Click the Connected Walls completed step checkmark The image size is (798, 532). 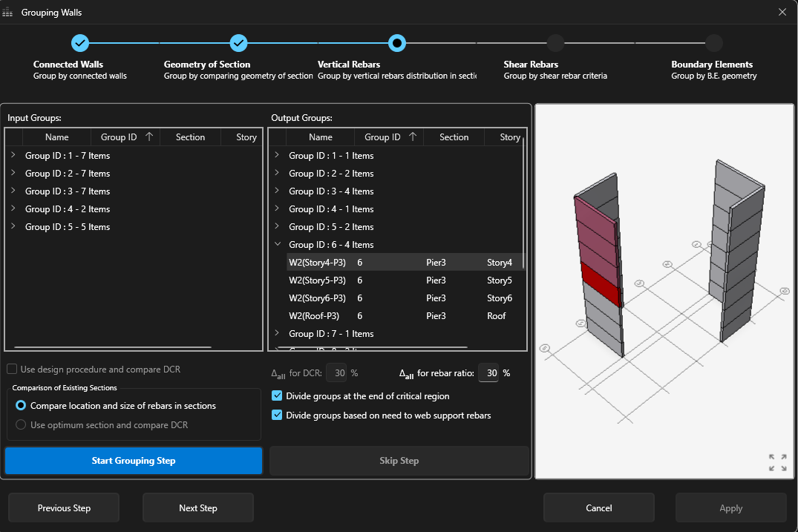coord(80,43)
